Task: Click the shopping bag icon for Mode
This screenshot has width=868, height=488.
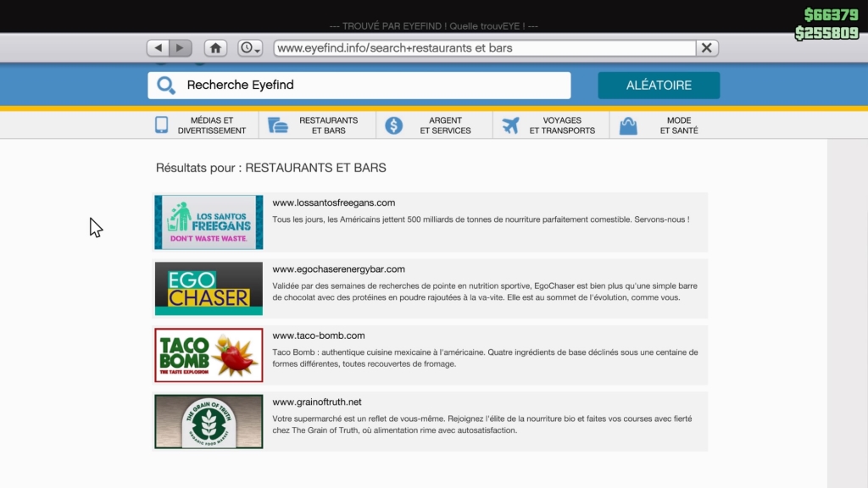Action: tap(628, 125)
